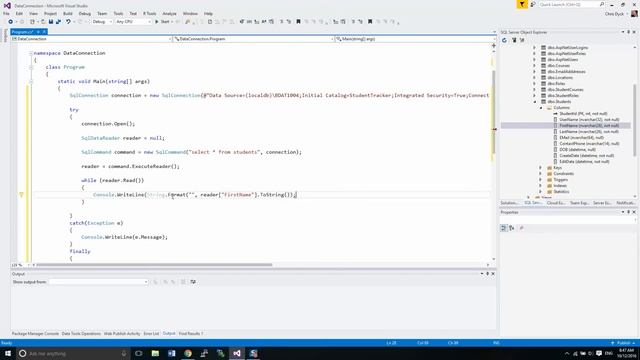Open File Explorer from the taskbar

[155, 353]
